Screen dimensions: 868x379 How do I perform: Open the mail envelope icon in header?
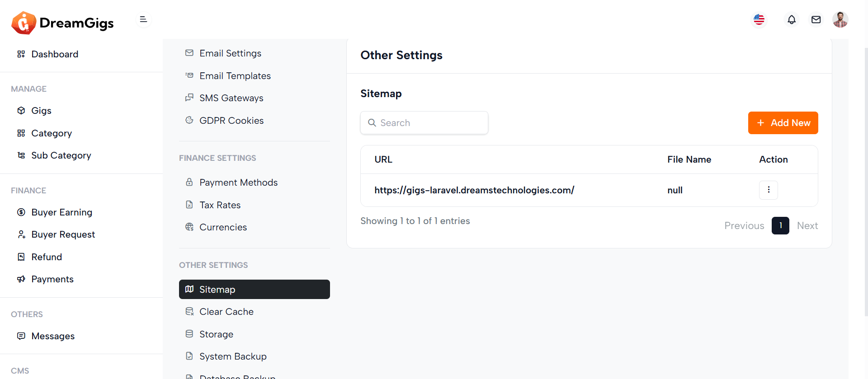(x=816, y=19)
